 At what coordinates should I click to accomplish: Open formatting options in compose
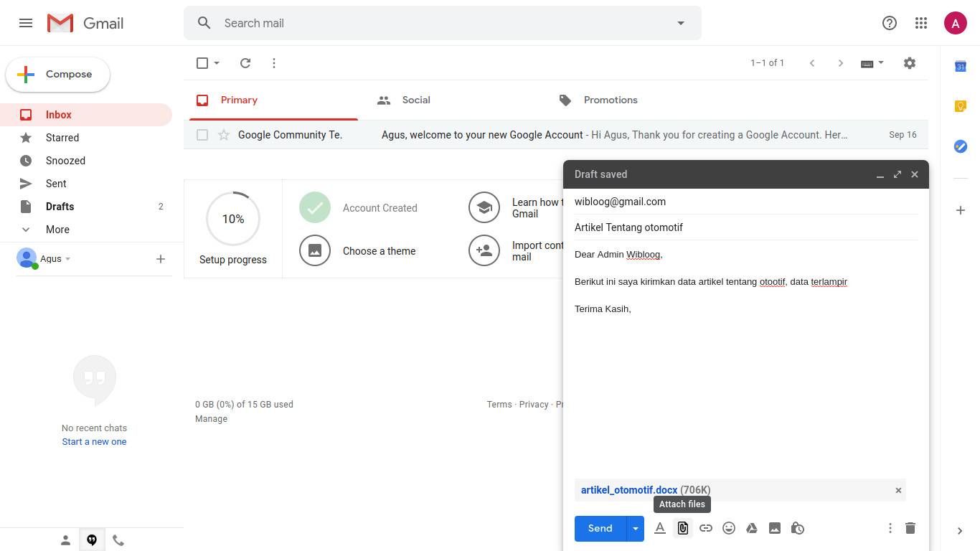660,528
